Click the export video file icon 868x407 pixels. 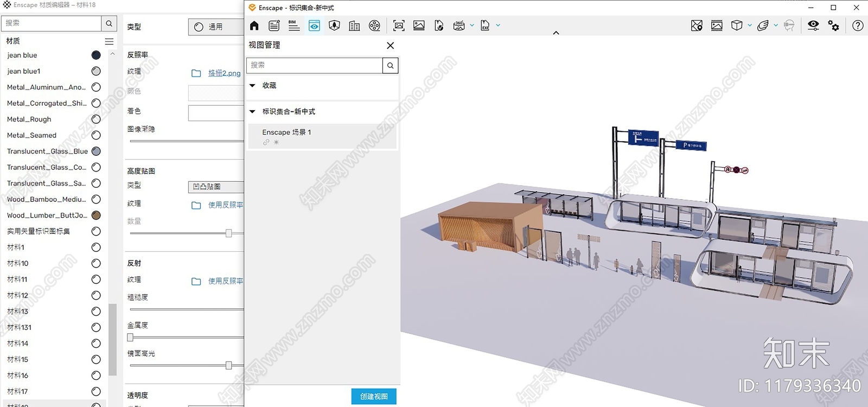(x=439, y=26)
